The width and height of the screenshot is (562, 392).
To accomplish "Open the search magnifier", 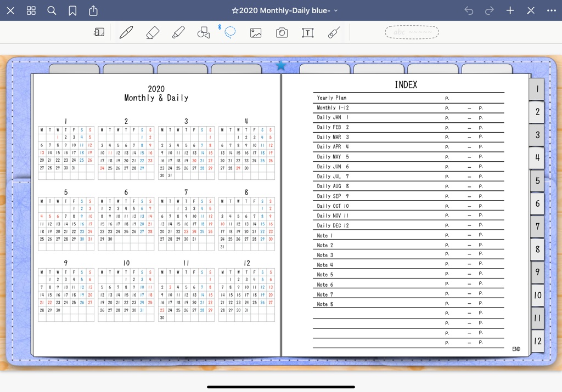I will 52,11.
